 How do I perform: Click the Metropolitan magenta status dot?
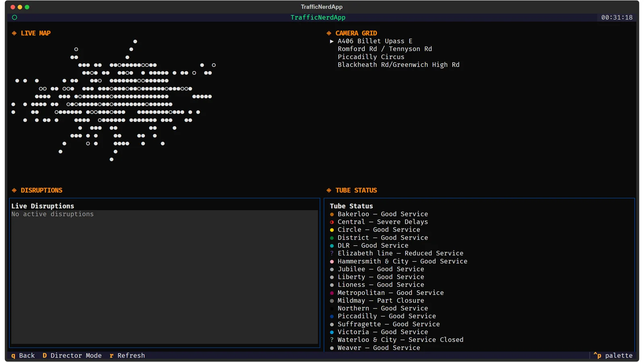coord(332,293)
